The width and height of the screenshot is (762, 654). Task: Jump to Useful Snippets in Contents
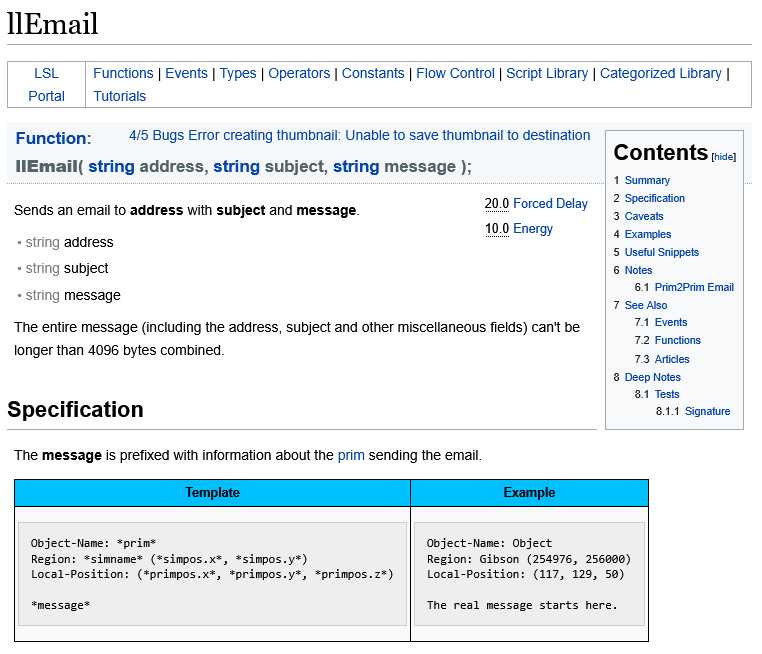tap(661, 252)
